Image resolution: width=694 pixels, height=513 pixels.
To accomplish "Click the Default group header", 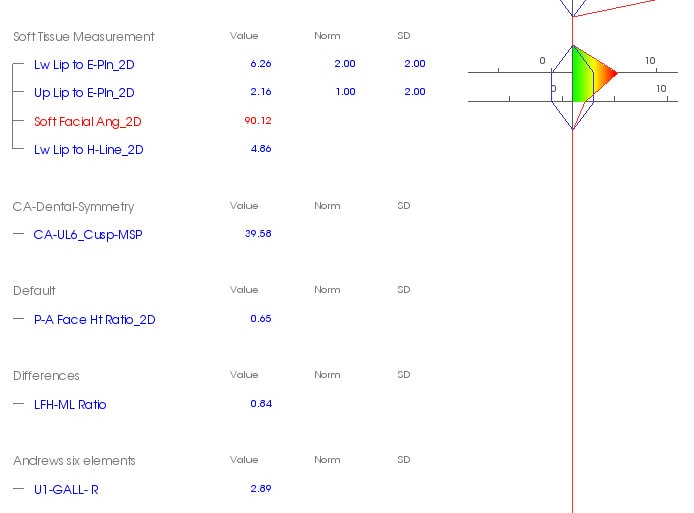I will [x=34, y=291].
